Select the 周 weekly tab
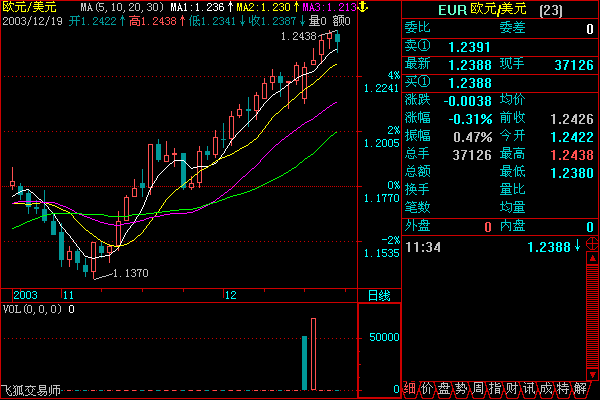 [478, 389]
